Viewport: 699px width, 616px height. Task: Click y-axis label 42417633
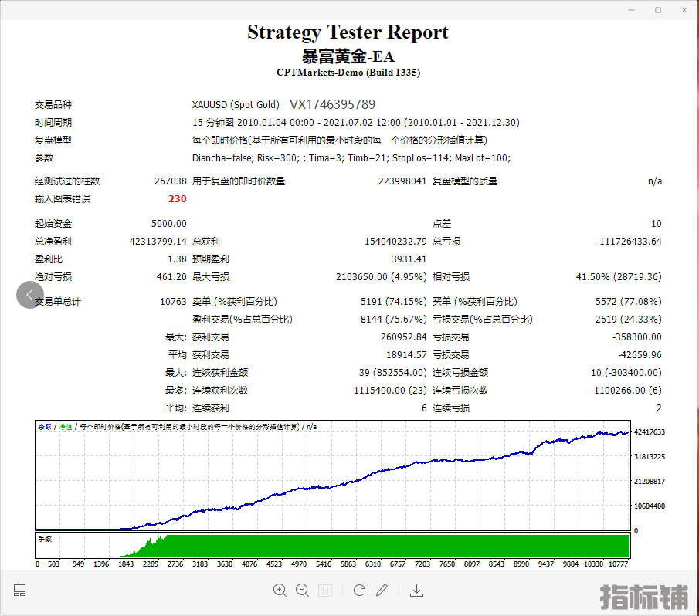pos(650,432)
